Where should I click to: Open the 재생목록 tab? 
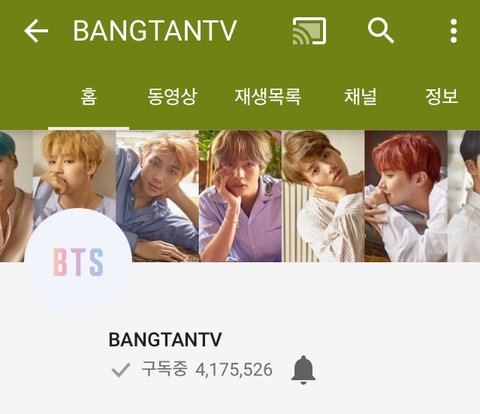(x=268, y=97)
